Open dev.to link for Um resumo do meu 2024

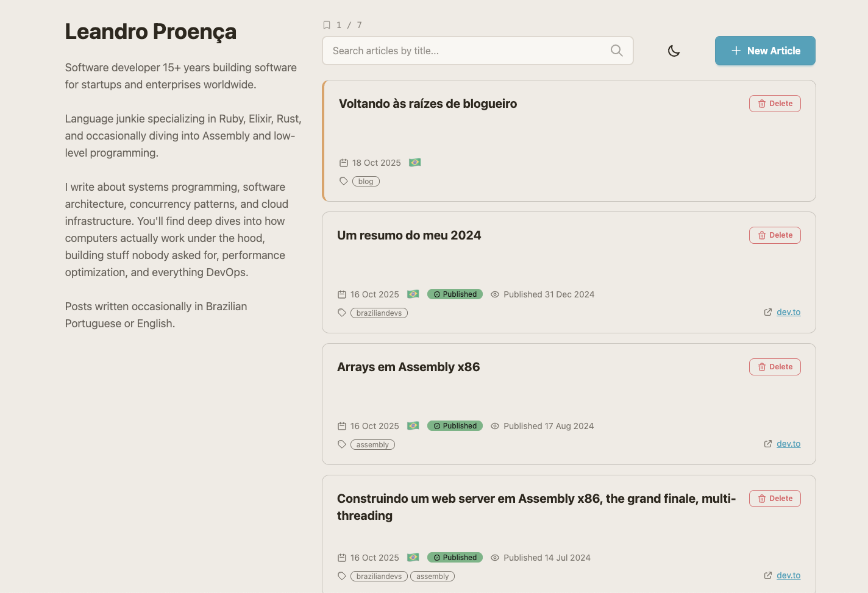pyautogui.click(x=788, y=312)
